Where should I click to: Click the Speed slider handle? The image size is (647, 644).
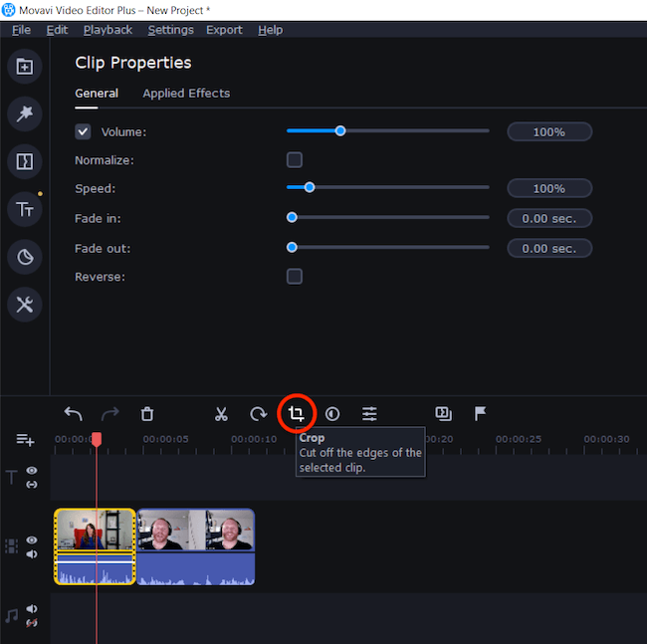(310, 188)
